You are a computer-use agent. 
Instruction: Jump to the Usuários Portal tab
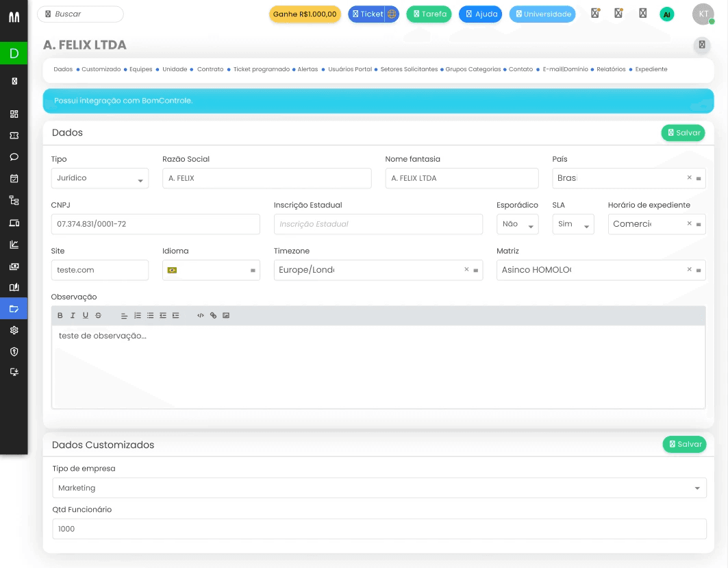(350, 69)
